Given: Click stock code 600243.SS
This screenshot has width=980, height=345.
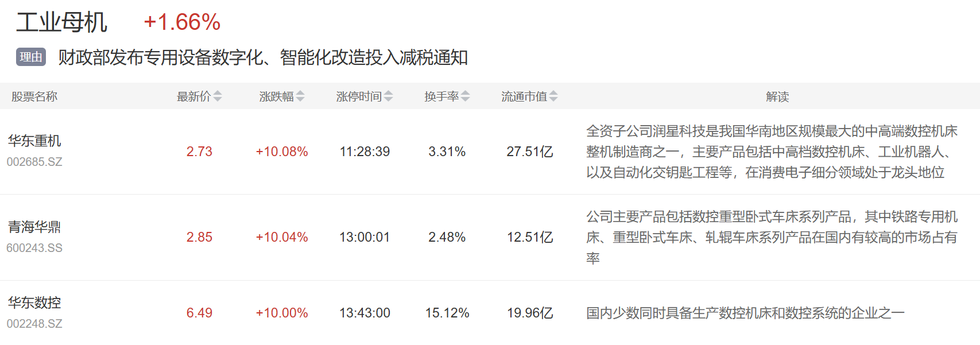Looking at the screenshot, I should point(34,248).
